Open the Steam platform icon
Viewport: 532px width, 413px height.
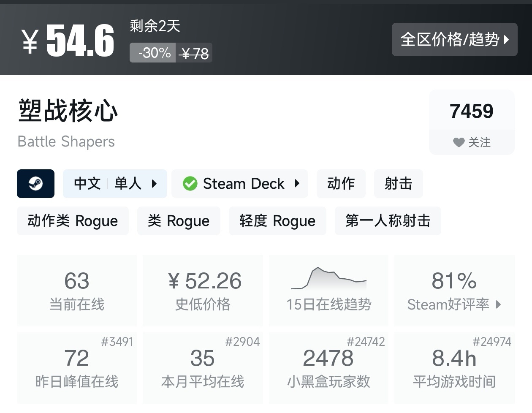point(35,184)
